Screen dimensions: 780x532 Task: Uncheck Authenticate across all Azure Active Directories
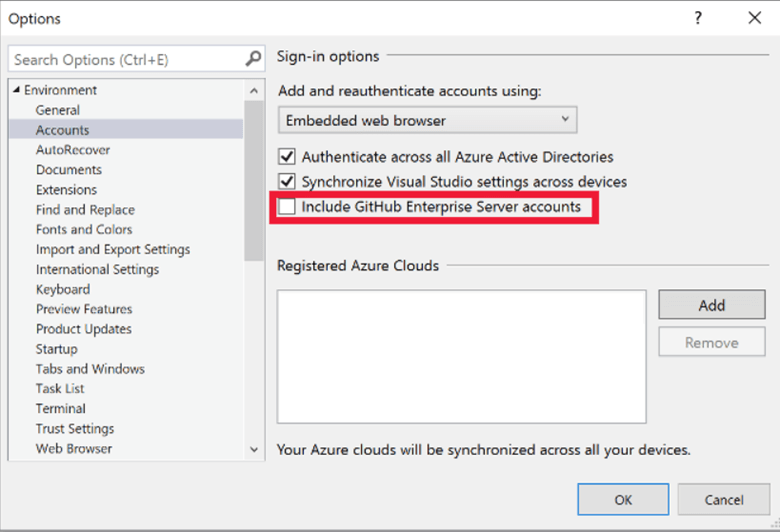(288, 157)
